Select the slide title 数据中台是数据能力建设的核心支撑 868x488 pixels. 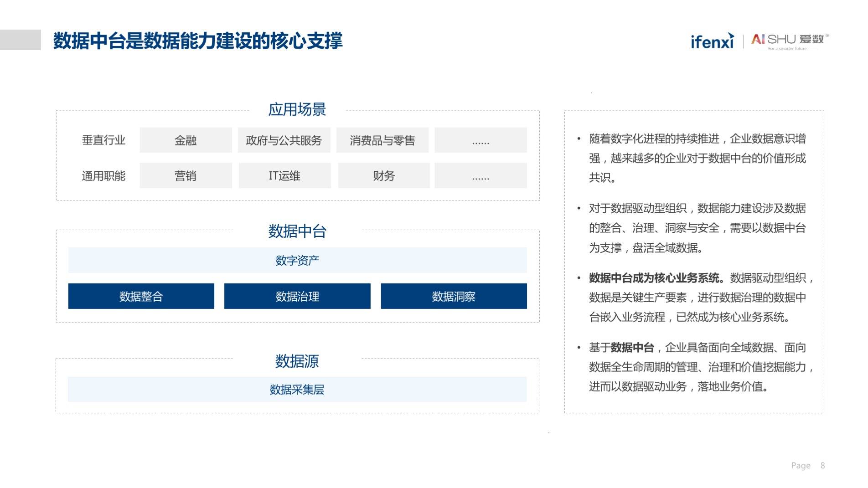(x=198, y=41)
